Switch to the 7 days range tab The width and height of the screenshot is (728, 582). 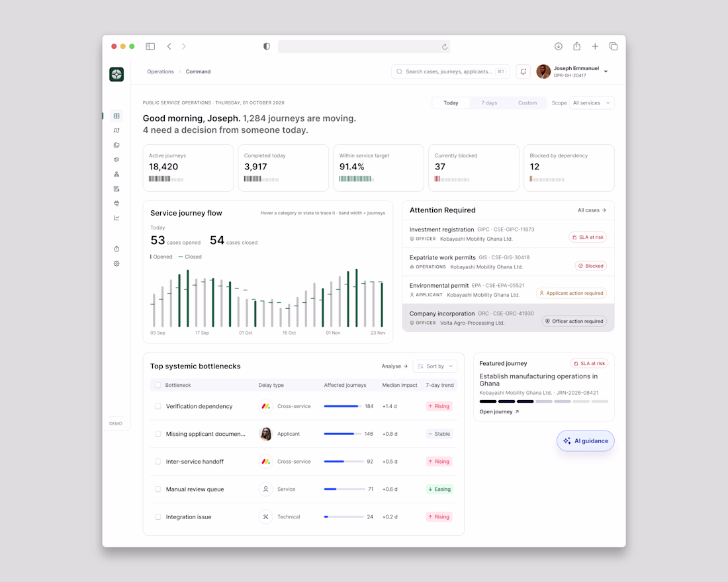(x=489, y=103)
